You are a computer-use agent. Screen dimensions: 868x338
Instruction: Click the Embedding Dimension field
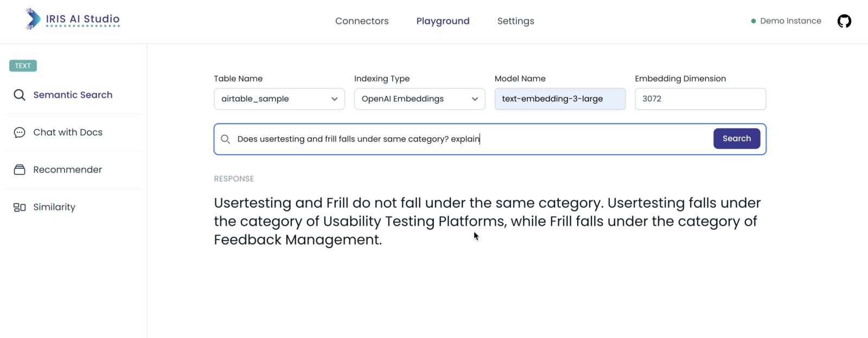coord(700,99)
